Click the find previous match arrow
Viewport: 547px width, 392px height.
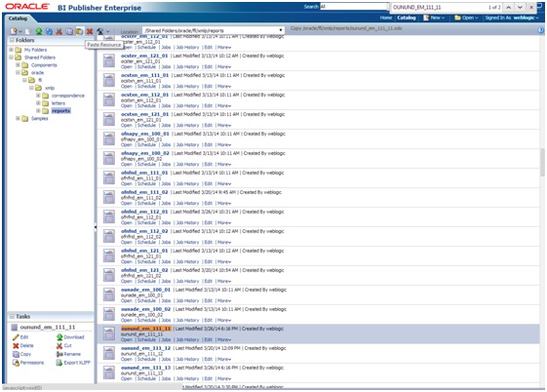(x=509, y=7)
